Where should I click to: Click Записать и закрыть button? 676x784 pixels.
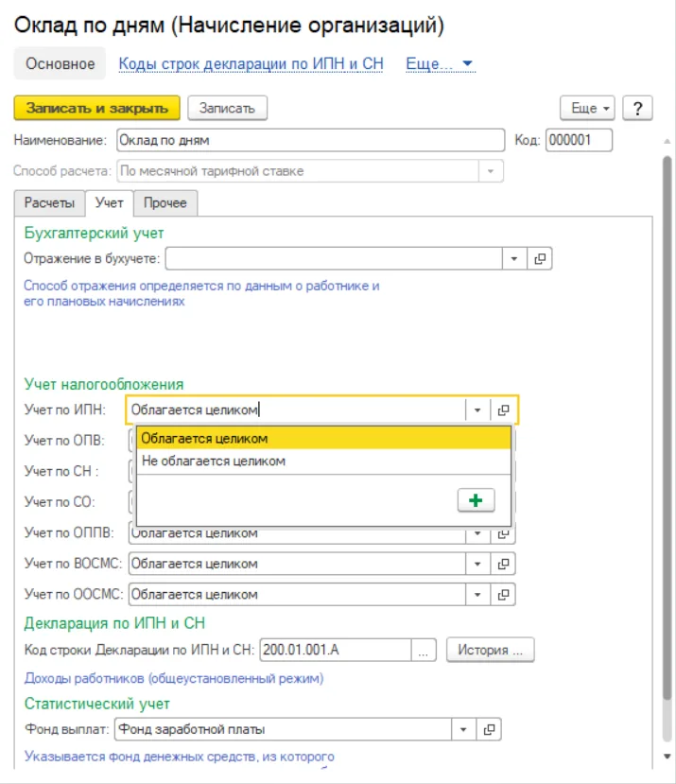[x=97, y=108]
